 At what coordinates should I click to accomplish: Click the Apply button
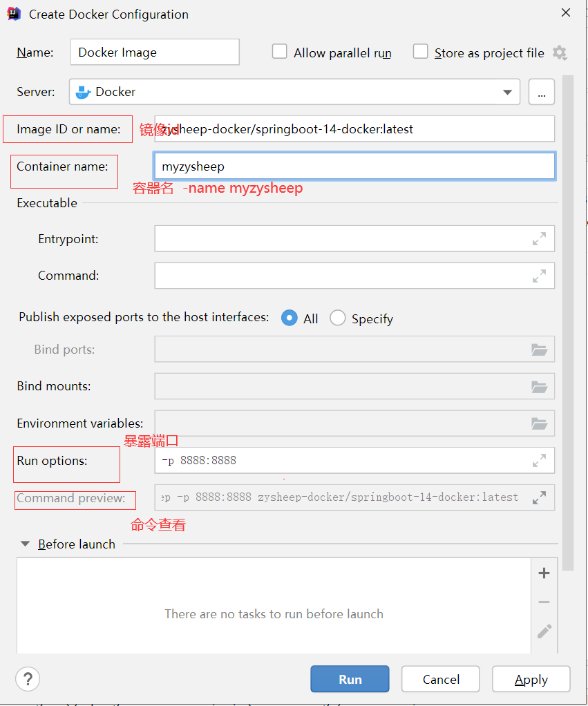click(x=531, y=679)
